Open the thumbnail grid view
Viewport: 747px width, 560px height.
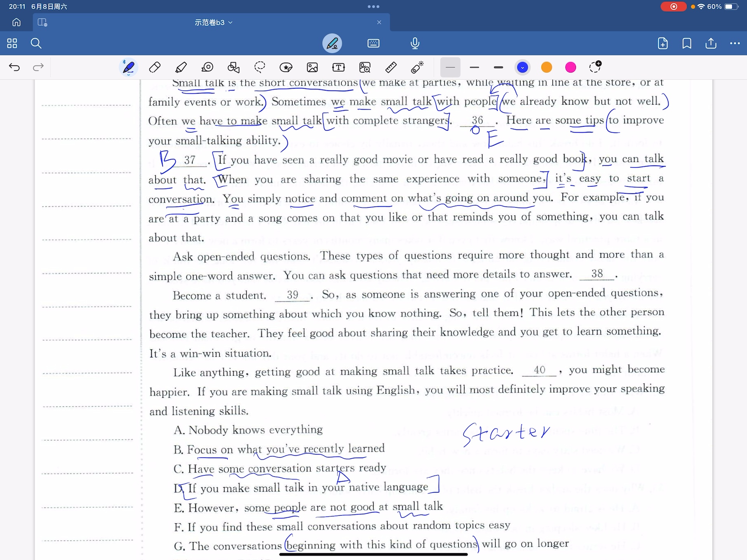[12, 43]
